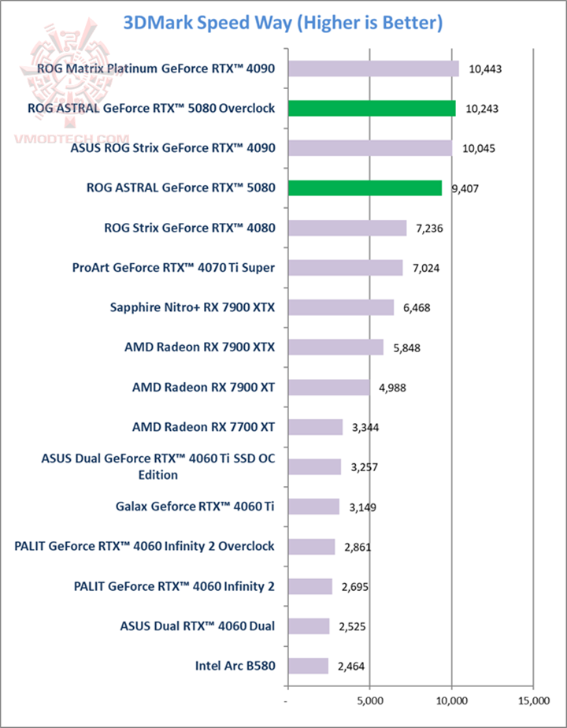Select the 'AMD Radeon RX 7700 XT' label
567x728 pixels.
[204, 427]
